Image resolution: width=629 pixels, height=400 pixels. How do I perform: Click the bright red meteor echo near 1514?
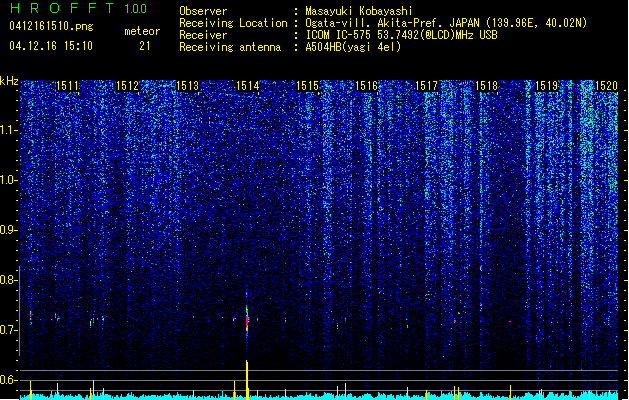[x=247, y=321]
